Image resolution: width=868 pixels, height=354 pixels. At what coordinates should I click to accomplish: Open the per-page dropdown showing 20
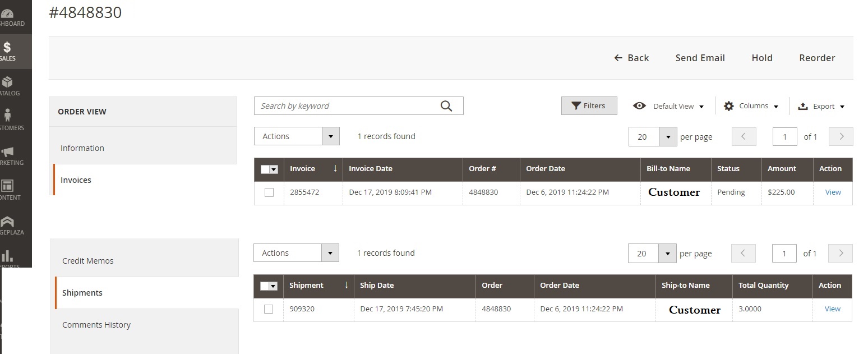coord(652,136)
